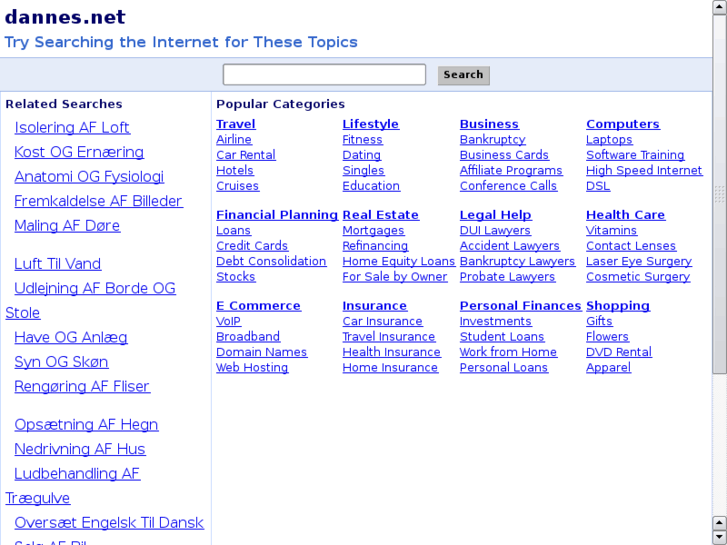Open the Web Hosting link
This screenshot has width=727, height=545.
click(x=252, y=368)
